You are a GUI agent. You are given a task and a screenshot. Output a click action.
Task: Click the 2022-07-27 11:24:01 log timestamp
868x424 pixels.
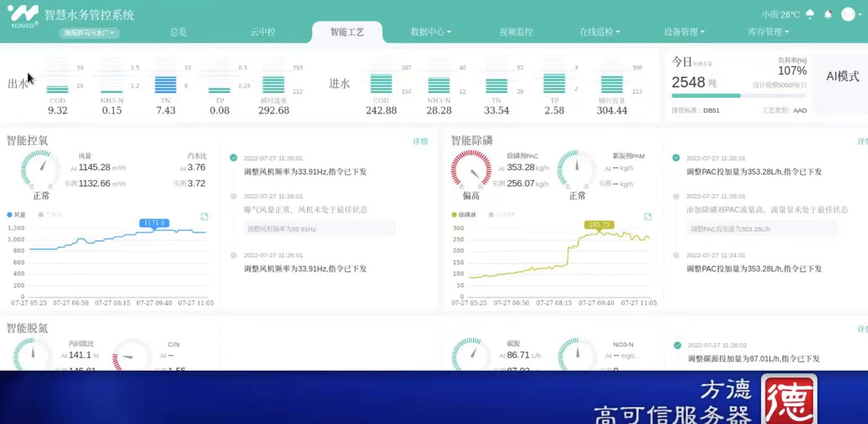click(x=716, y=255)
